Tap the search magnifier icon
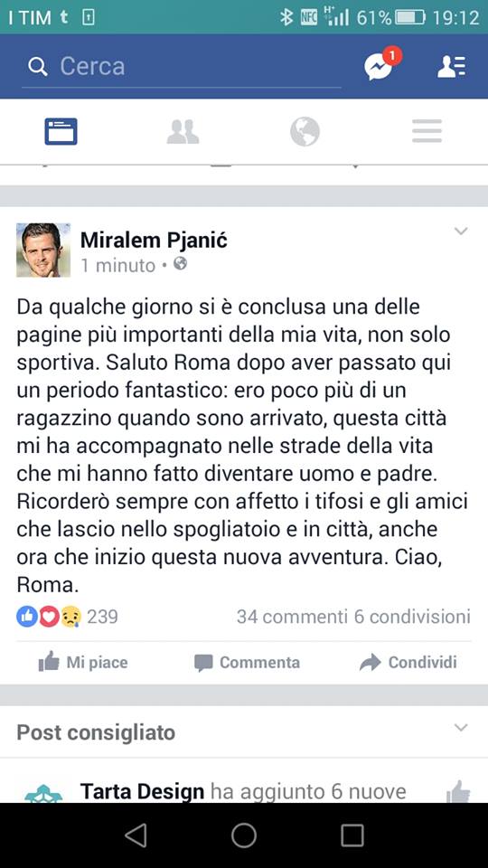This screenshot has width=488, height=868. [x=38, y=67]
